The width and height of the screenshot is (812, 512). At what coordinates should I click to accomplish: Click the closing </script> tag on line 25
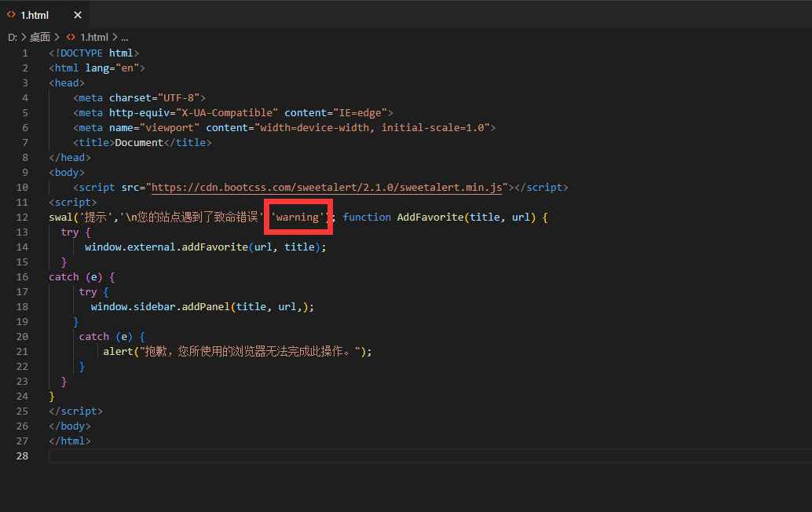pyautogui.click(x=75, y=411)
